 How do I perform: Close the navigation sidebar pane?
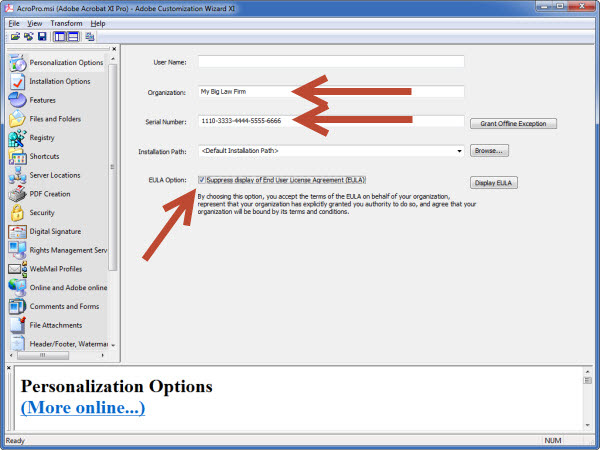tap(114, 49)
